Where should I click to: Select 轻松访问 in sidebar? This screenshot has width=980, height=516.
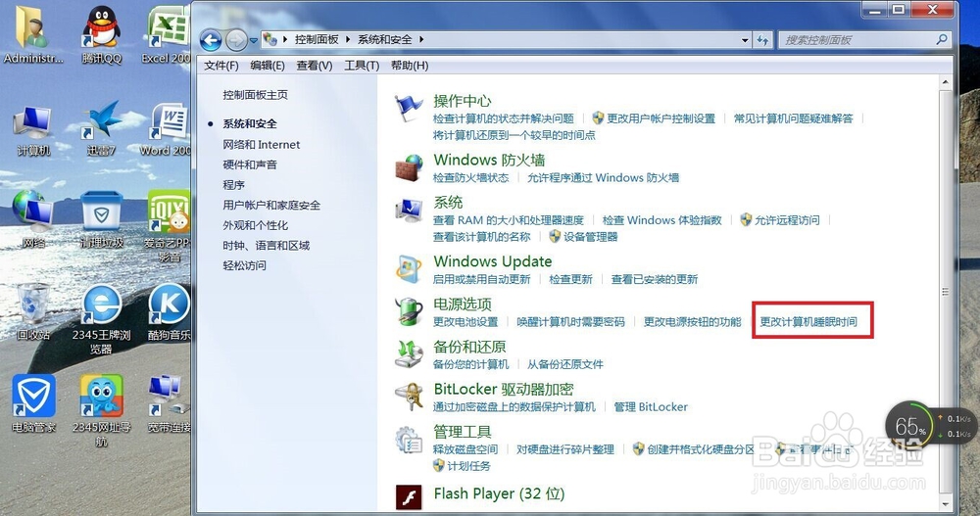pos(244,265)
